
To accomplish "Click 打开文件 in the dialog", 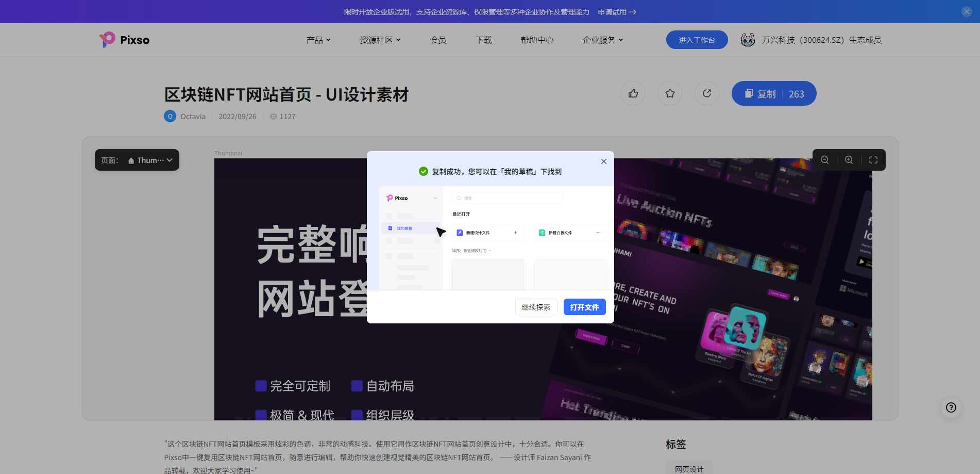I will [585, 307].
